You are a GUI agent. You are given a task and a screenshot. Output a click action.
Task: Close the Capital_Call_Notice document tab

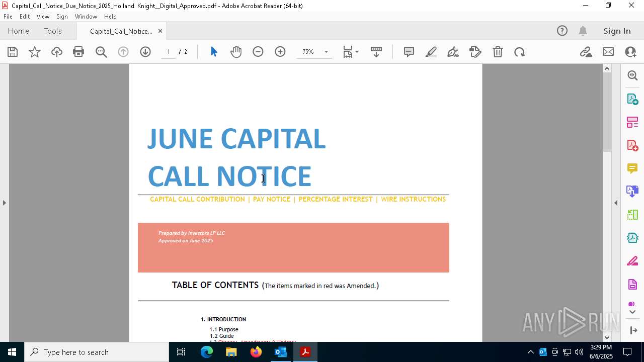160,31
